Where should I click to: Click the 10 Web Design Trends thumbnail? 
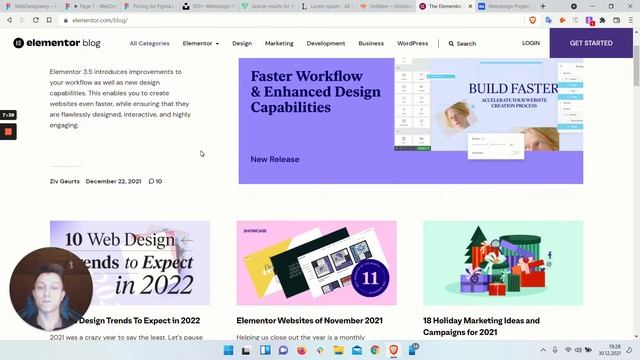(x=130, y=263)
